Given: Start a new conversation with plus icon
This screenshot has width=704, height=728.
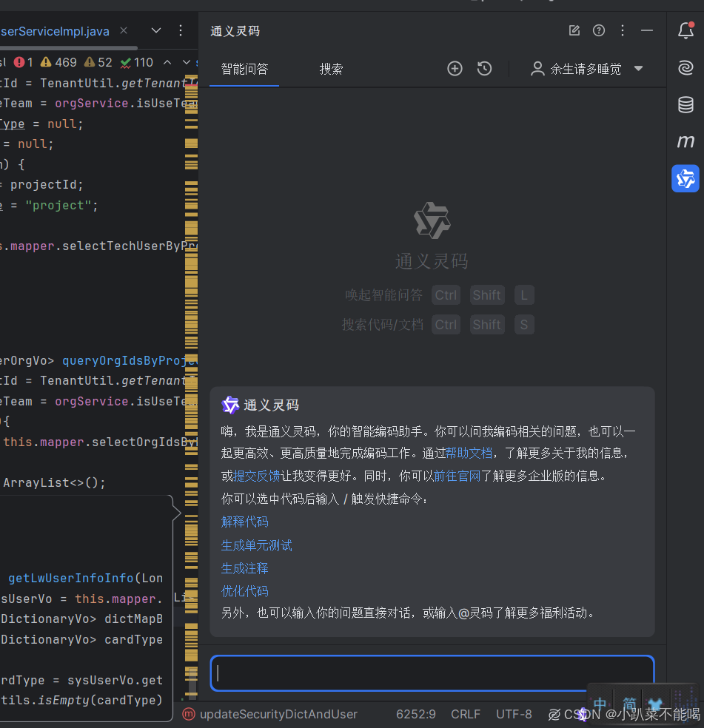Looking at the screenshot, I should point(455,69).
